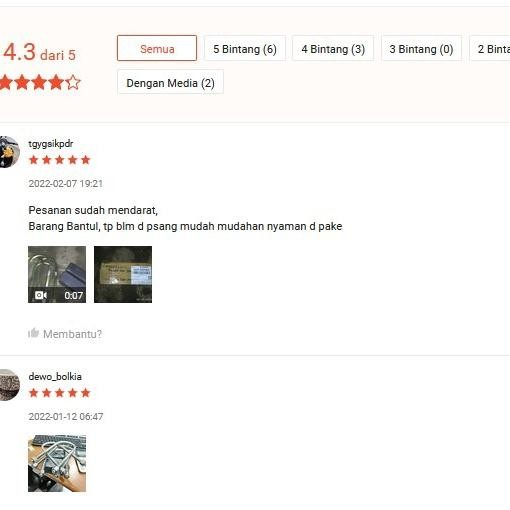Open tgygsikpdr's profile avatar

[9, 152]
